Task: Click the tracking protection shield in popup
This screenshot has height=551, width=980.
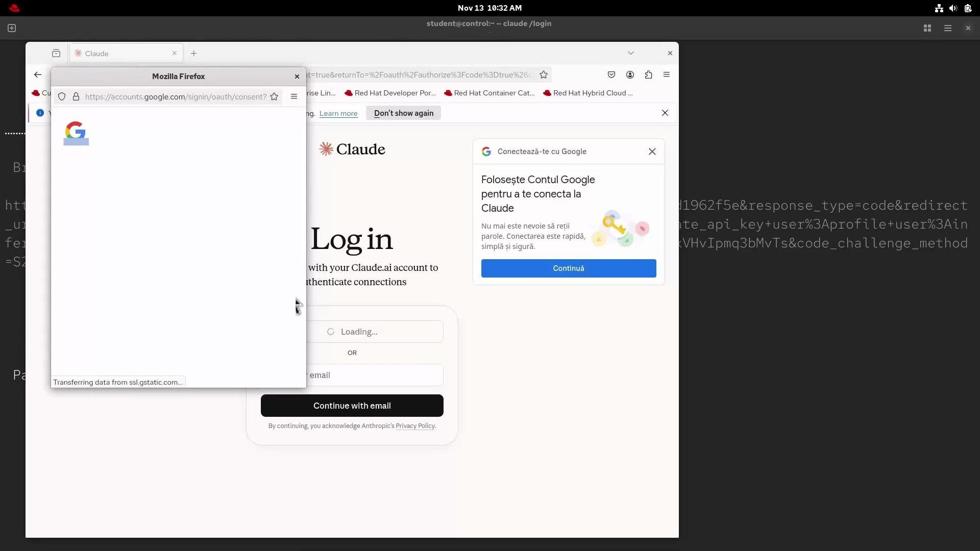Action: coord(62,96)
